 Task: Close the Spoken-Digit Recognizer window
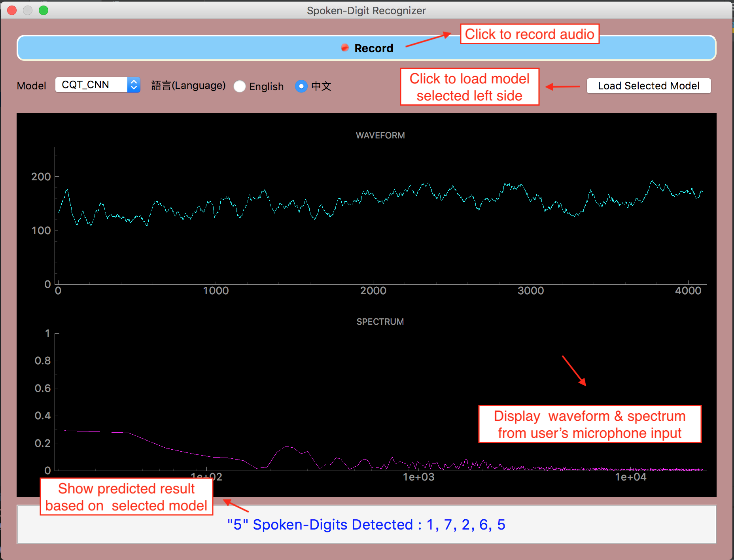[x=12, y=10]
